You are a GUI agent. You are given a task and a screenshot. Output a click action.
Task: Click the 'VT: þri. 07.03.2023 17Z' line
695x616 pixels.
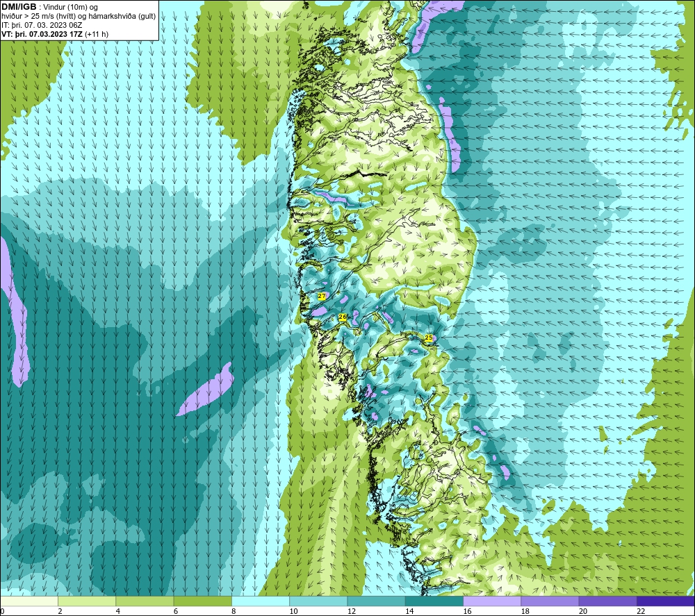coord(42,34)
